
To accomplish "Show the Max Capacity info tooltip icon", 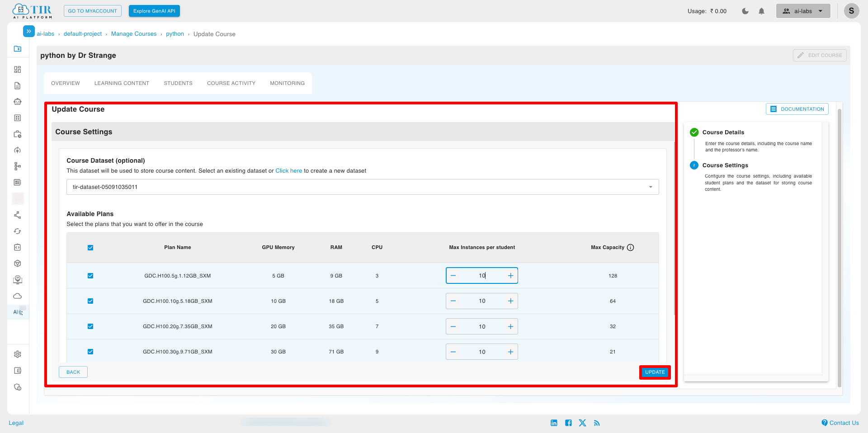I will [x=631, y=247].
